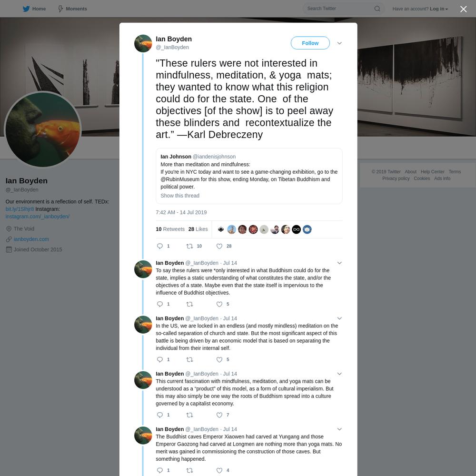The image size is (476, 476).
Task: Reply to the main tweet
Action: pyautogui.click(x=160, y=246)
